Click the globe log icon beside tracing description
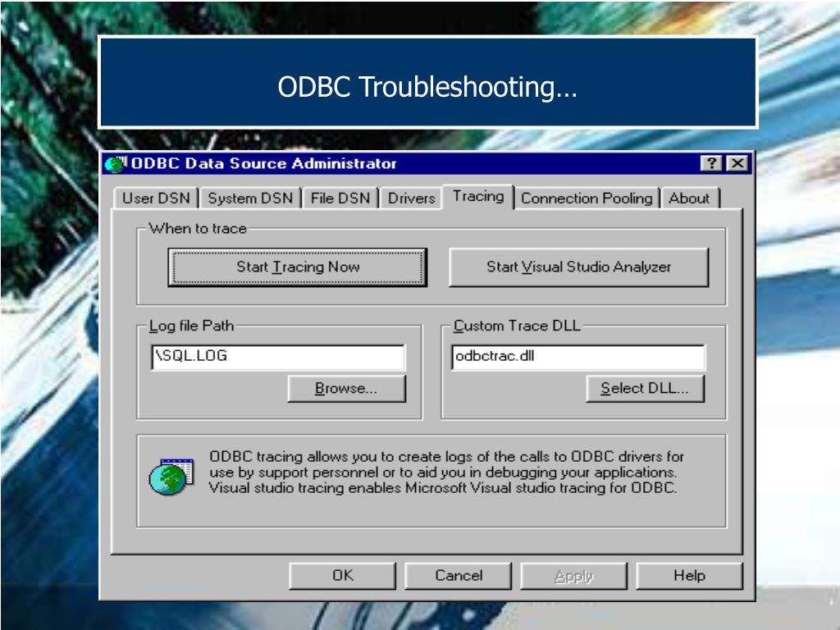This screenshot has height=630, width=840. coord(171,477)
